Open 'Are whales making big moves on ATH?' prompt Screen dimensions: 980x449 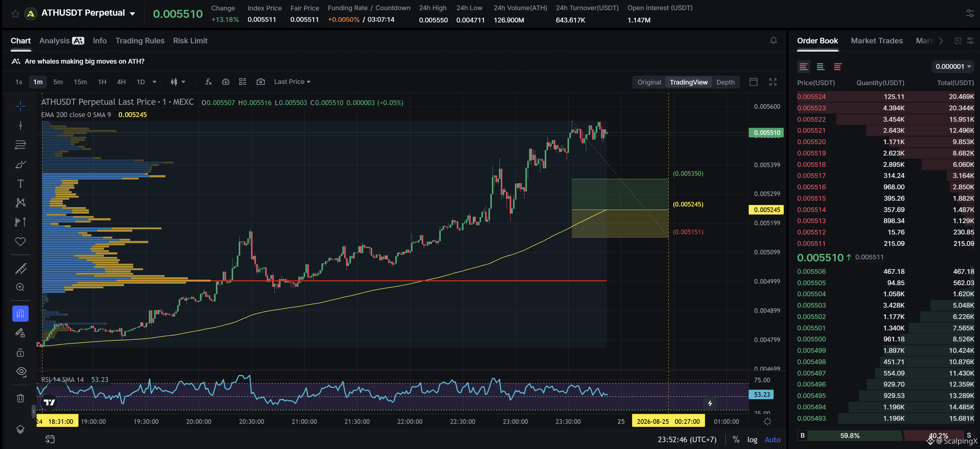pos(78,61)
